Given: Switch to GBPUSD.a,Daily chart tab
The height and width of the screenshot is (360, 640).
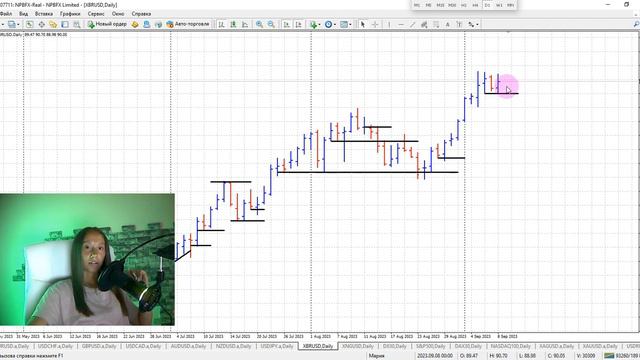Looking at the screenshot, I should [99, 346].
